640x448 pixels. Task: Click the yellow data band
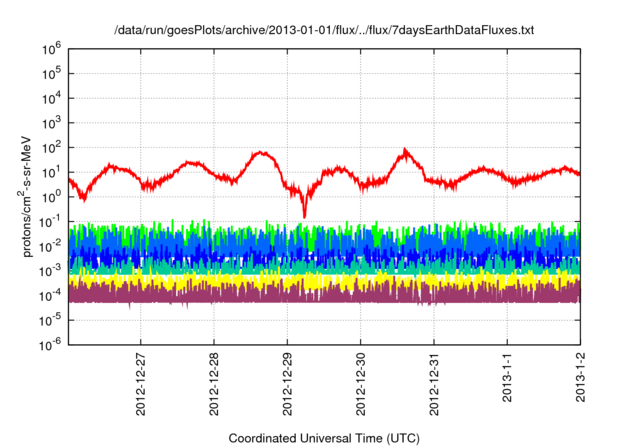coord(324,281)
